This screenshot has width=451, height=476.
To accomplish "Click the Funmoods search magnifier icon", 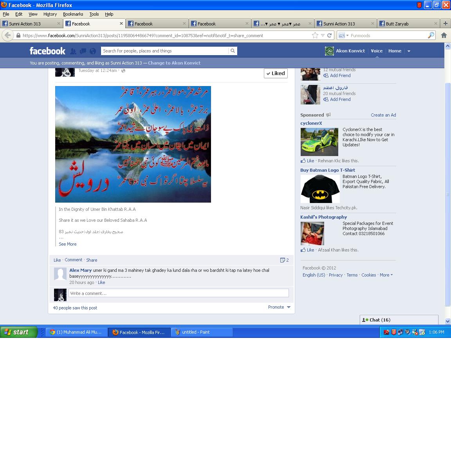I will [x=431, y=35].
